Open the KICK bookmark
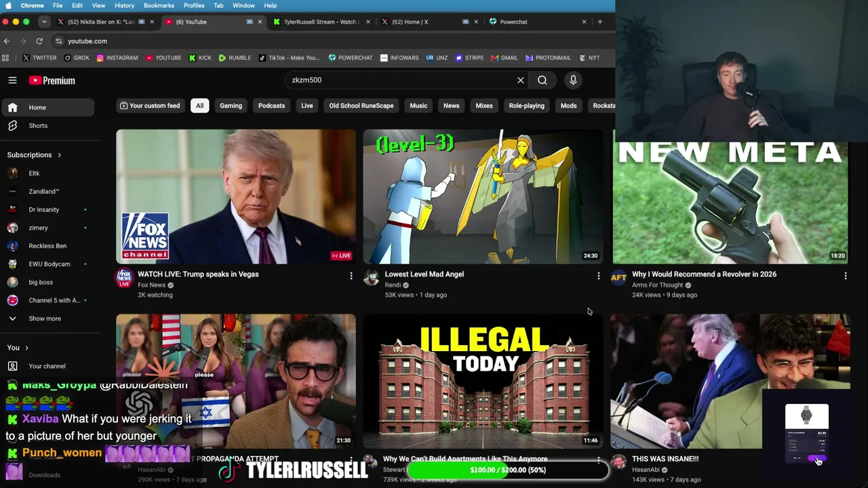The height and width of the screenshot is (488, 868). [200, 58]
